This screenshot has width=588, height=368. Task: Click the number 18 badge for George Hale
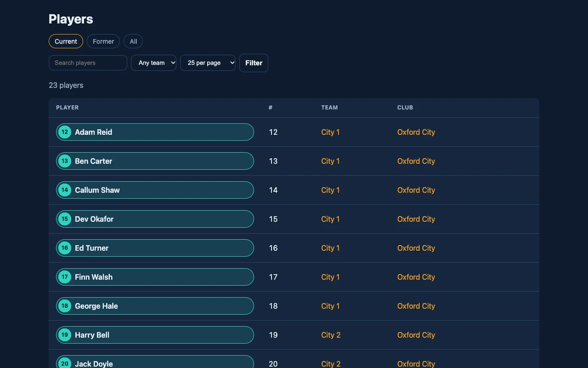[65, 306]
